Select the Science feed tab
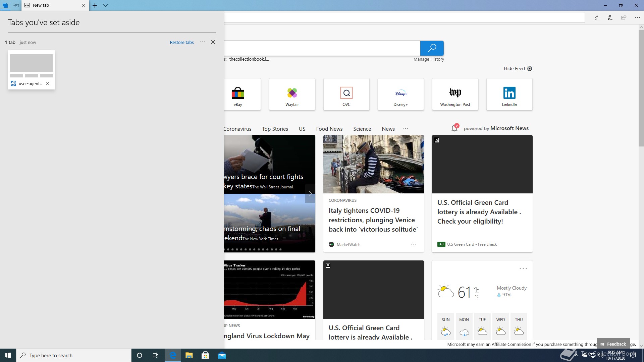This screenshot has height=362, width=644. [362, 129]
